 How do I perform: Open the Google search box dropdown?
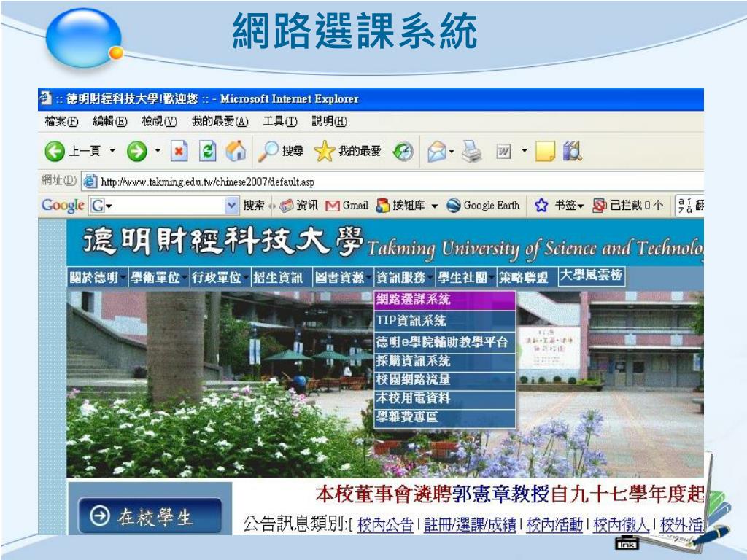pyautogui.click(x=231, y=206)
